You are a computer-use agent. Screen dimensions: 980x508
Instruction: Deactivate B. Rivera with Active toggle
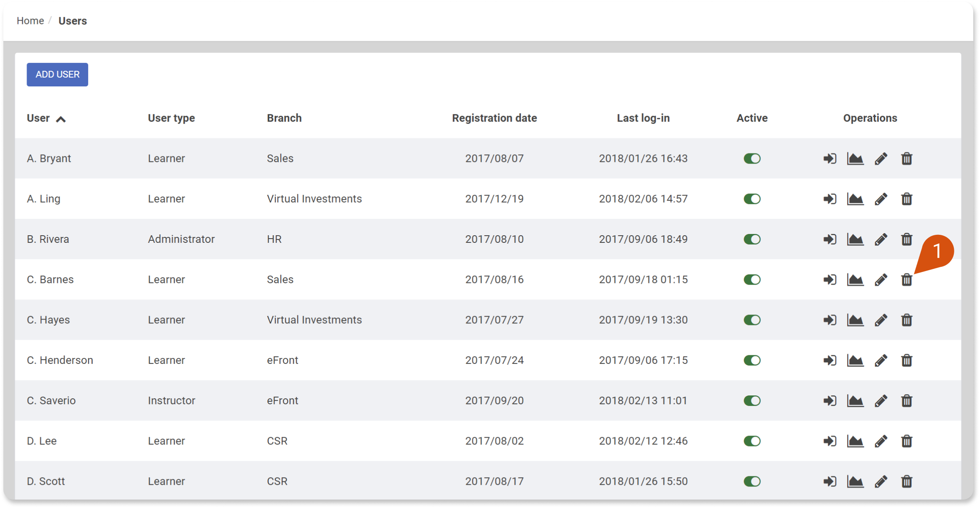[752, 239]
